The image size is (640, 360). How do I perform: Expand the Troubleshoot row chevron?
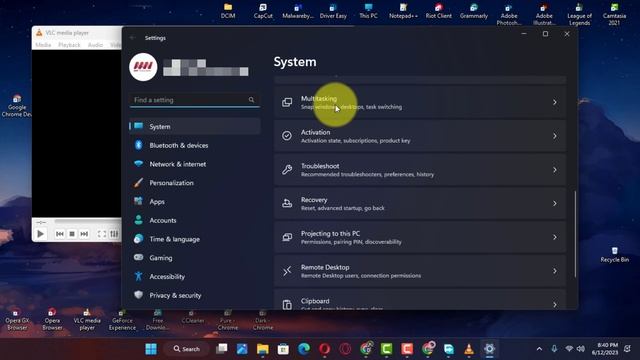click(x=555, y=170)
